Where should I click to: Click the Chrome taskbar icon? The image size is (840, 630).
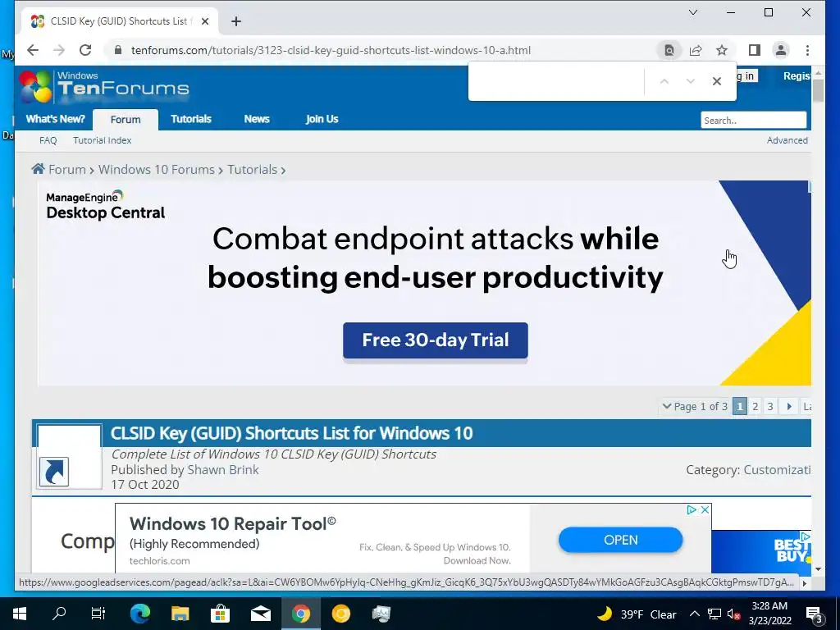pos(300,614)
